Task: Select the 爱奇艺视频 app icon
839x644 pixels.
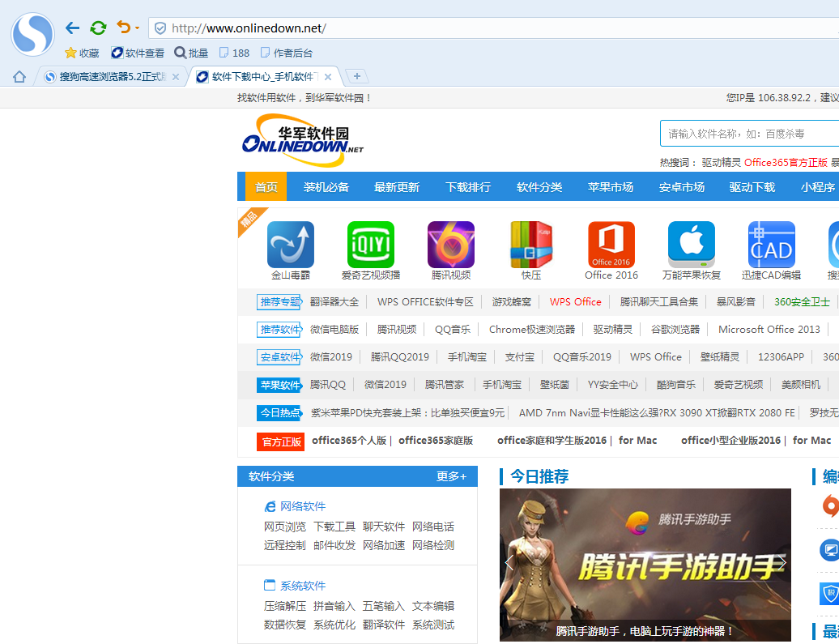Action: coord(370,243)
